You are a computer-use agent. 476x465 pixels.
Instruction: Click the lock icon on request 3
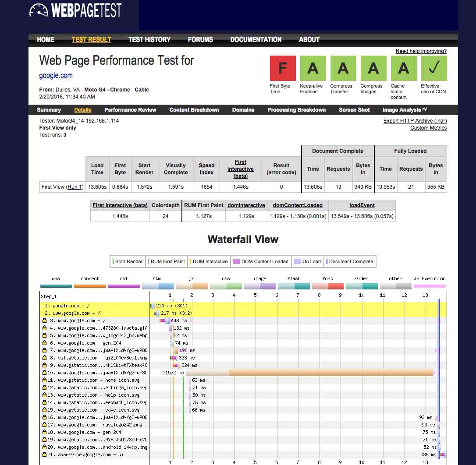click(44, 321)
